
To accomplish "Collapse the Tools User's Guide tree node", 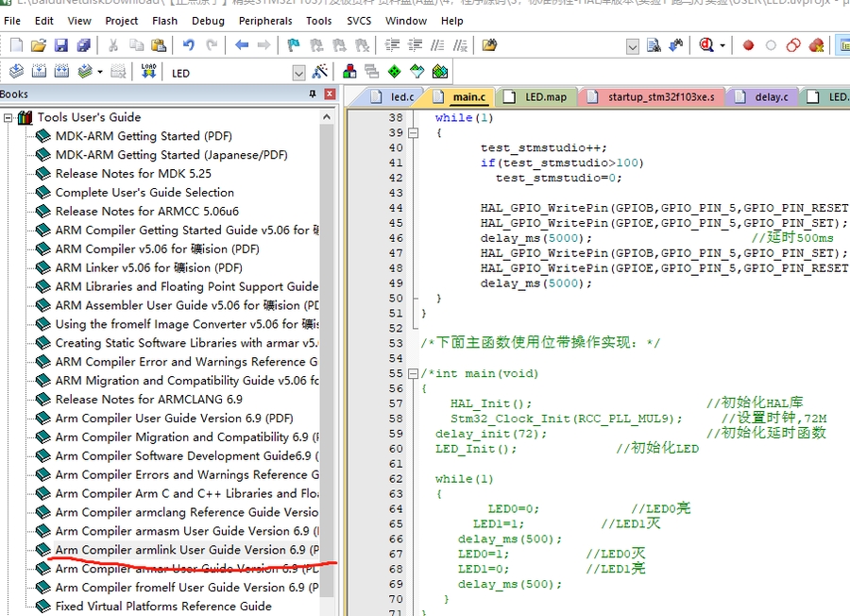I will [x=8, y=118].
